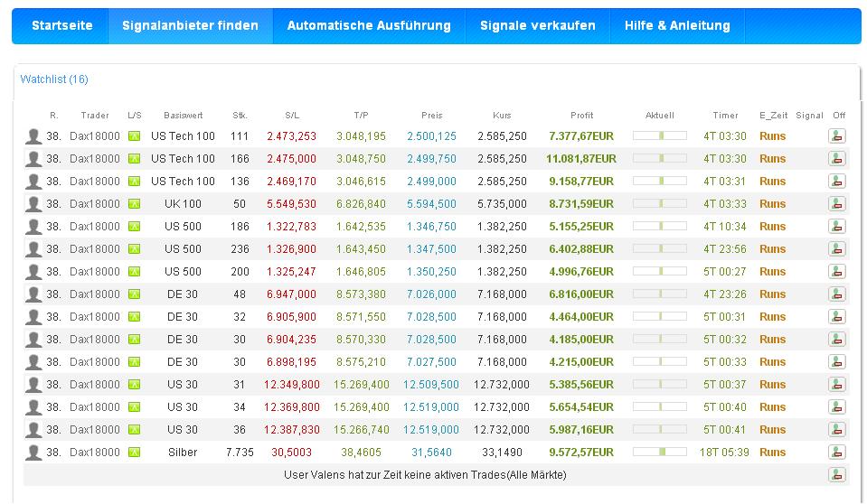Screen dimensions: 867x504
Task: Click the Off icon in the UK 100 row
Action: (836, 204)
